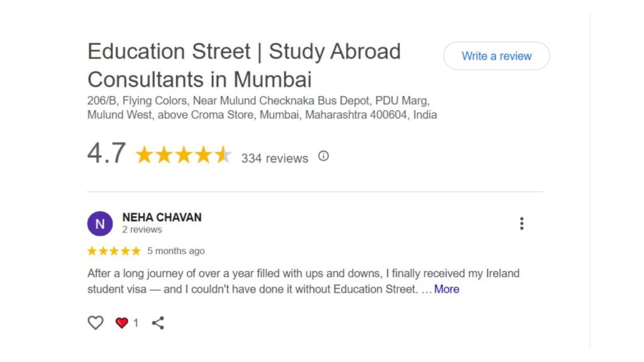Click the 4.7 overall rating number
The height and width of the screenshot is (362, 644).
107,153
